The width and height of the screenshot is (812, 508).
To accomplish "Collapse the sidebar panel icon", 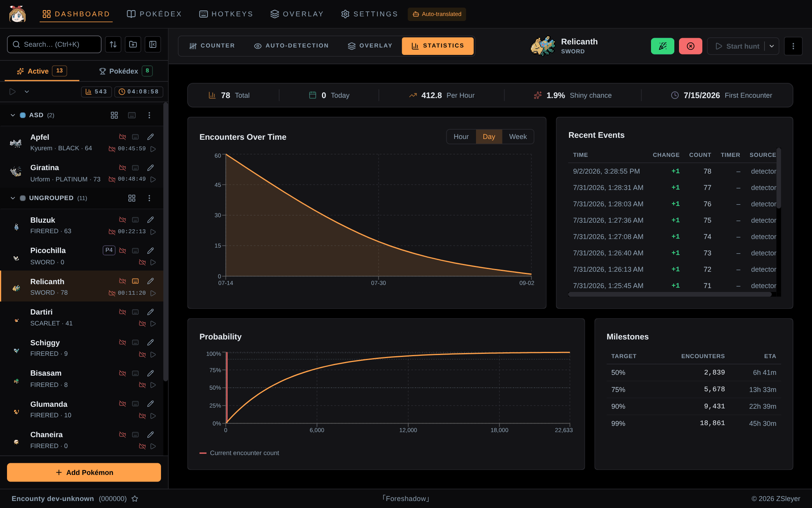I will pyautogui.click(x=153, y=44).
